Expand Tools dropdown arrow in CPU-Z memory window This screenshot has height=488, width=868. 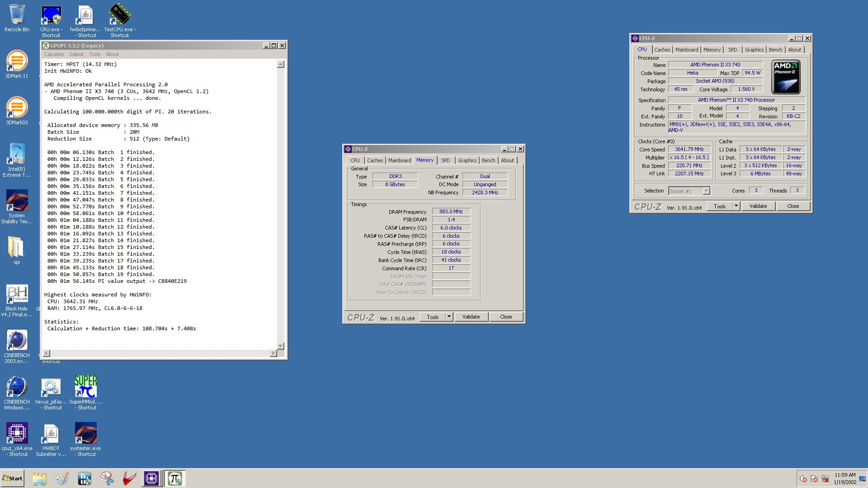tap(449, 317)
